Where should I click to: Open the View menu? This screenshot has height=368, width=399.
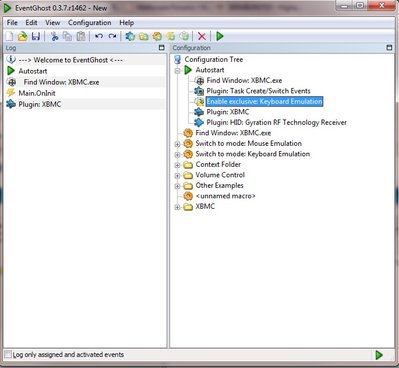(53, 23)
